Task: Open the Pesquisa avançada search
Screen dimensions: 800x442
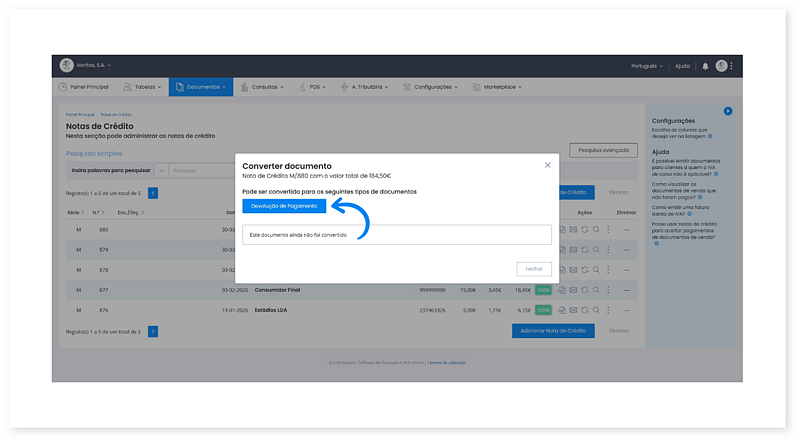Action: point(603,150)
